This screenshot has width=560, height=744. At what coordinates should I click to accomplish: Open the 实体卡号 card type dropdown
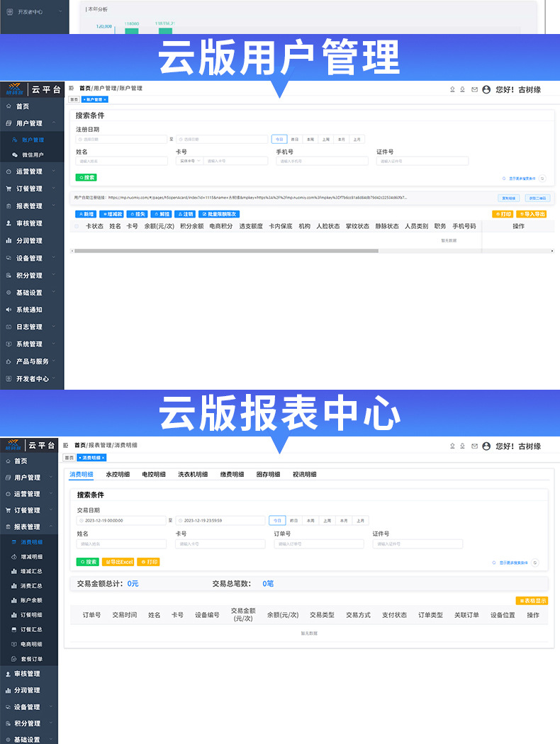[190, 161]
